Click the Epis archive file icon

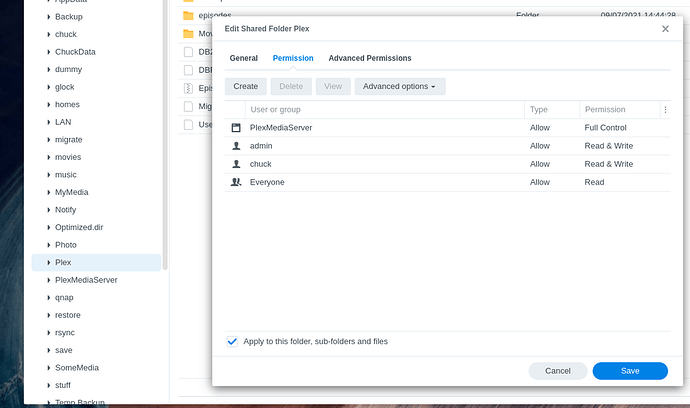coord(188,88)
